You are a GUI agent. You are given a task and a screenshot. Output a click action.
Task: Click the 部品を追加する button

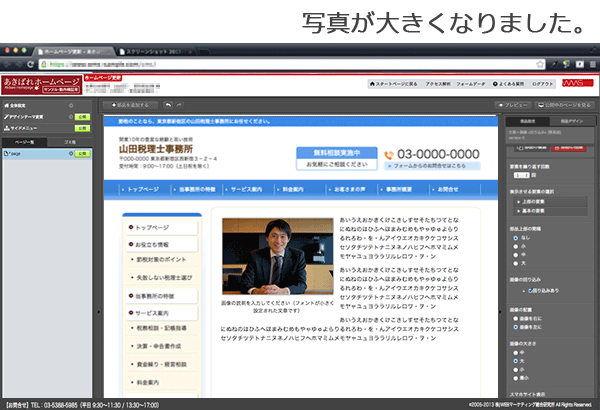pos(129,104)
